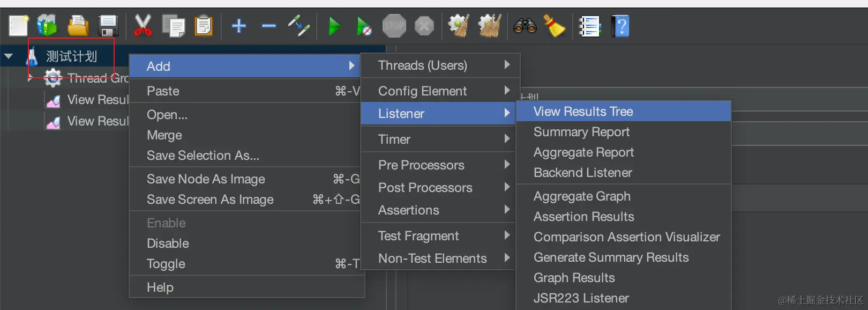
Task: Open the Templates icon in toolbar
Action: 47,26
